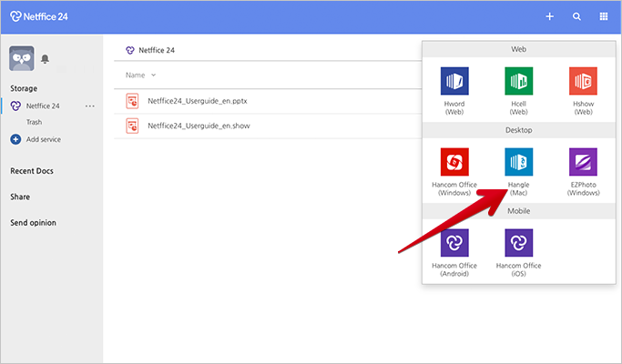
Task: Select Netffice 24 storage in sidebar
Action: coord(43,106)
